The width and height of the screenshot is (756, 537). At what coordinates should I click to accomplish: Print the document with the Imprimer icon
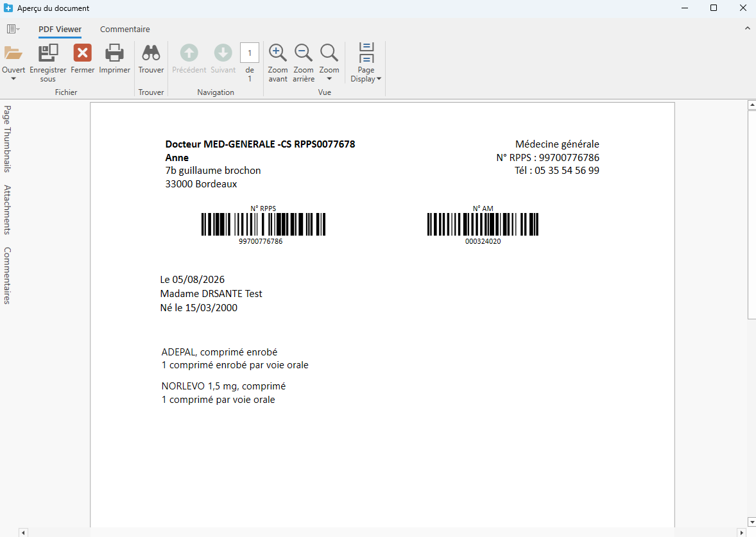click(x=114, y=53)
